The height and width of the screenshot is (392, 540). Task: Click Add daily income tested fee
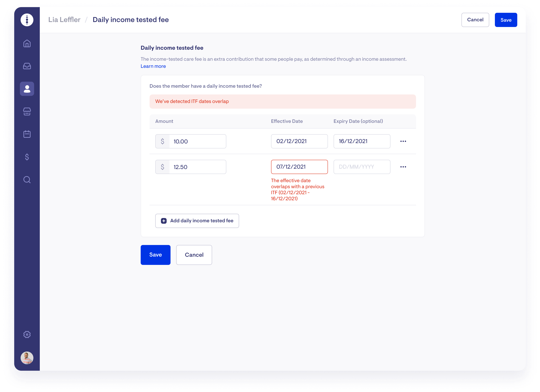point(197,221)
